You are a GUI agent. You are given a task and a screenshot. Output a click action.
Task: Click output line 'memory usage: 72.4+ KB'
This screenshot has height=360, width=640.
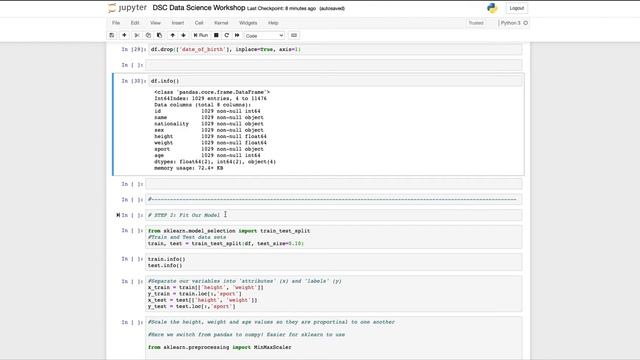pos(189,168)
